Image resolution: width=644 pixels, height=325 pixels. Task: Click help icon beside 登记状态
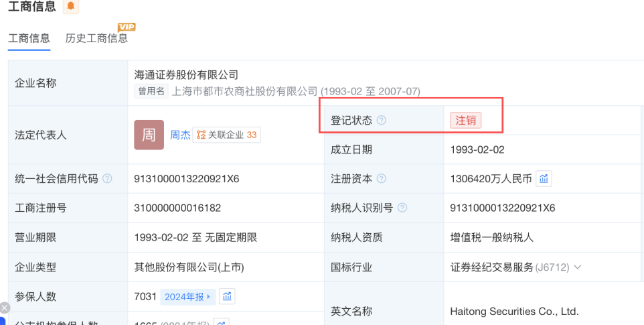(382, 121)
